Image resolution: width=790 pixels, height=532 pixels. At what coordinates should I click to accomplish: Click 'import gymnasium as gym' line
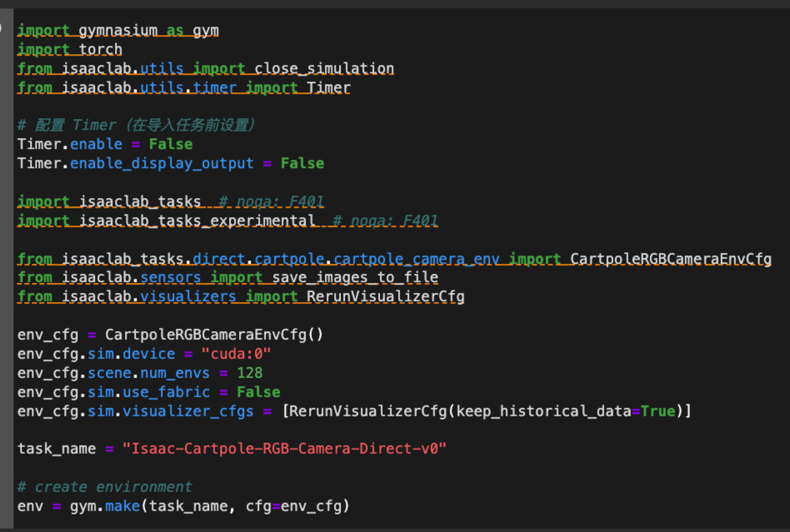[x=117, y=30]
